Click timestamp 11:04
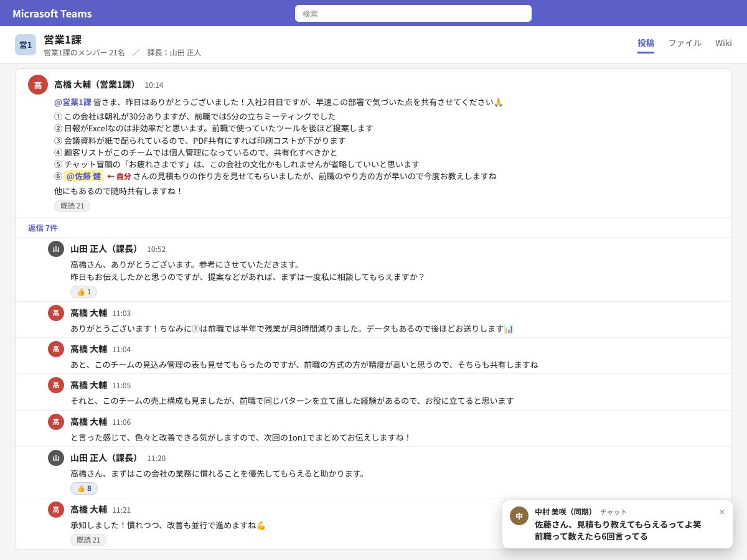Image resolution: width=747 pixels, height=560 pixels. 121,350
